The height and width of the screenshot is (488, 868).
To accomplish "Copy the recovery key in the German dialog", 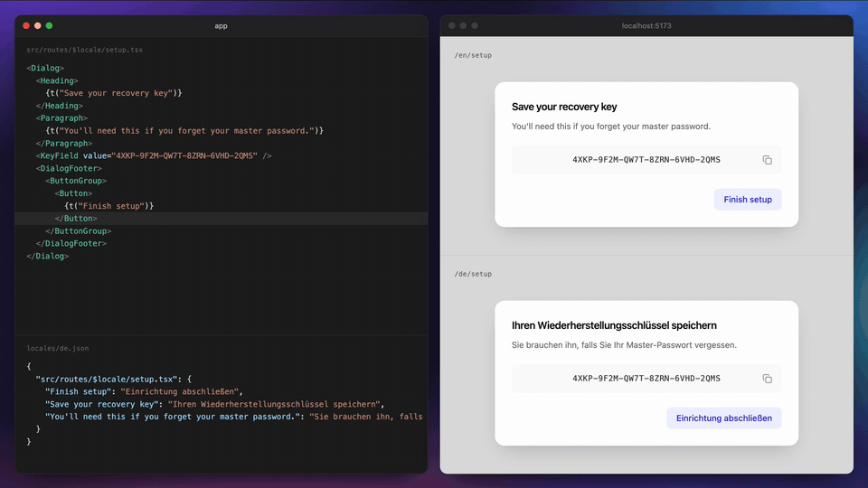I will click(767, 379).
